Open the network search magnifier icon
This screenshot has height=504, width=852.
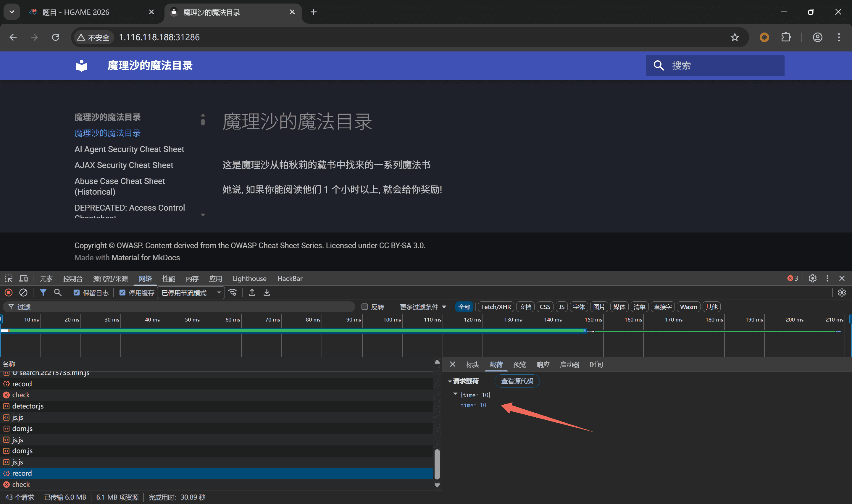click(58, 293)
